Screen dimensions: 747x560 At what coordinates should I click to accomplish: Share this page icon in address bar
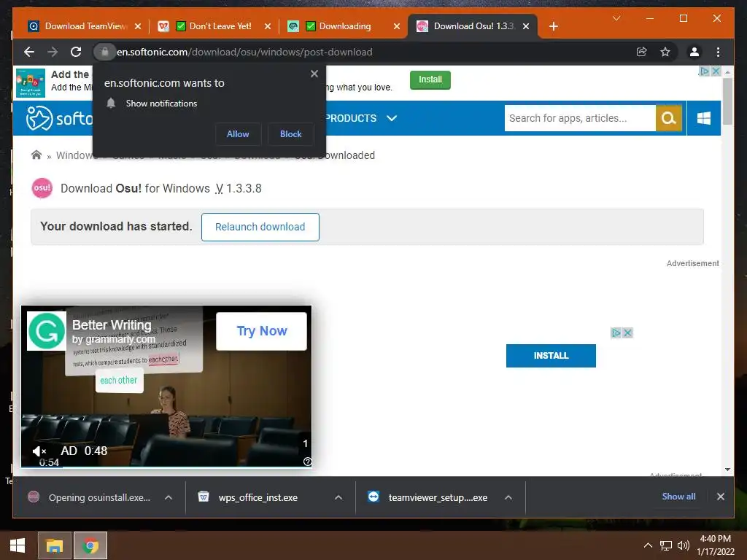(x=642, y=52)
